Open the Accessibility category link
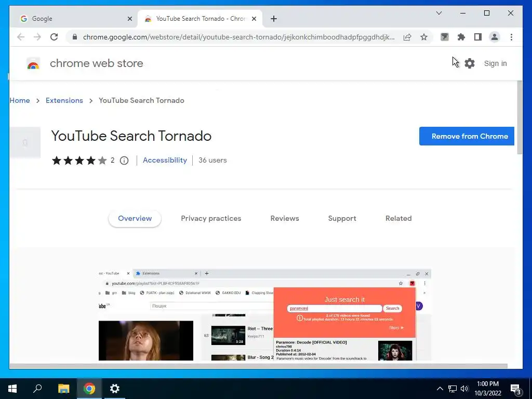The width and height of the screenshot is (532, 399). pyautogui.click(x=165, y=160)
